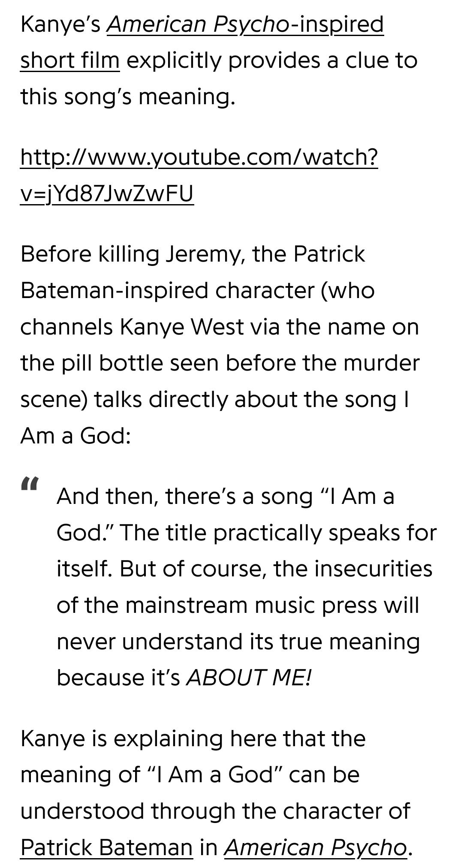467x868 pixels.
Task: Click the word "Kanye's" at the top
Action: [x=60, y=24]
